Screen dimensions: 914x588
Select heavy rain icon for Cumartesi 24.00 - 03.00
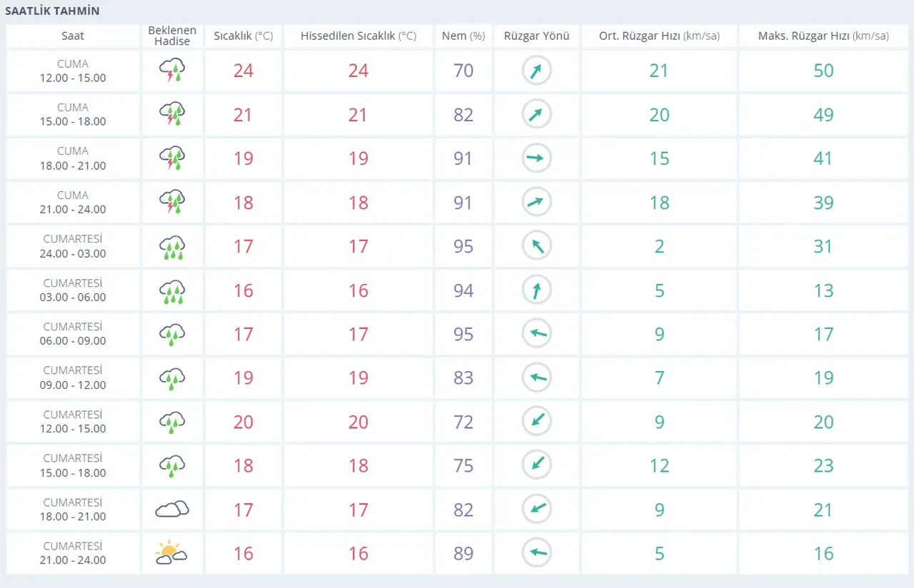point(172,246)
